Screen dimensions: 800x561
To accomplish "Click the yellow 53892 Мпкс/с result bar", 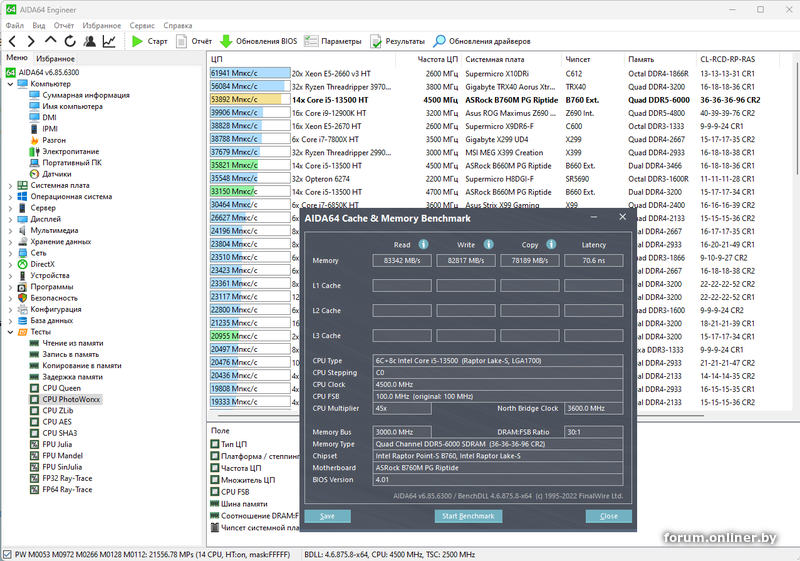I will tap(250, 99).
